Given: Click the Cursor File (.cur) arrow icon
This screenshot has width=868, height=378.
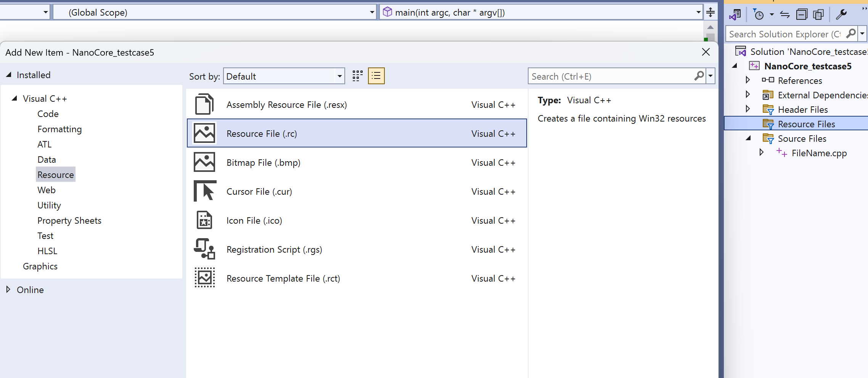Looking at the screenshot, I should 205,191.
